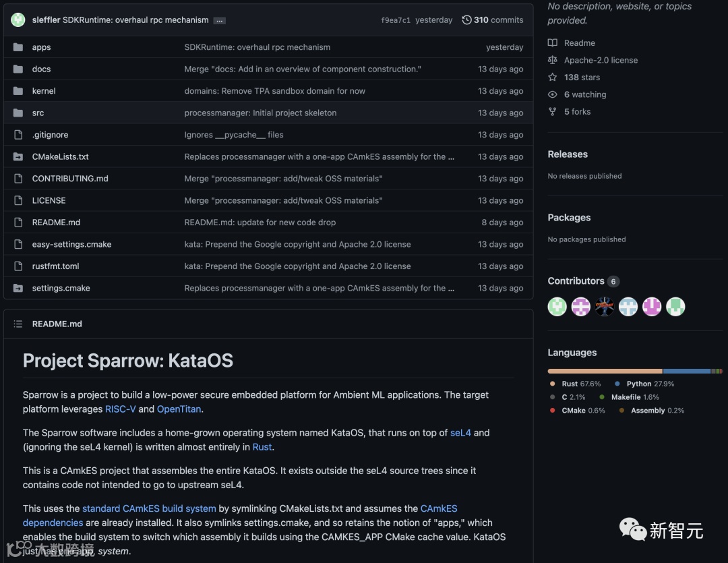The width and height of the screenshot is (728, 563).
Task: Open the easy-settings.cmake file name
Action: coord(71,244)
